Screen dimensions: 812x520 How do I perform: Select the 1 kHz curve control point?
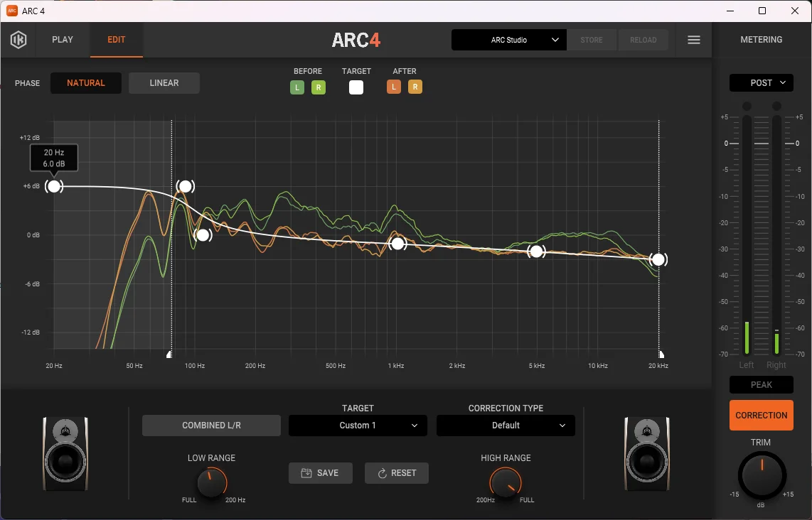click(397, 244)
